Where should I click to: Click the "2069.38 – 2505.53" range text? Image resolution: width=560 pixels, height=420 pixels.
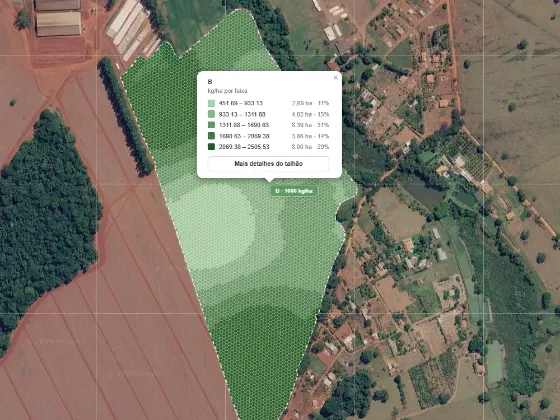(244, 147)
